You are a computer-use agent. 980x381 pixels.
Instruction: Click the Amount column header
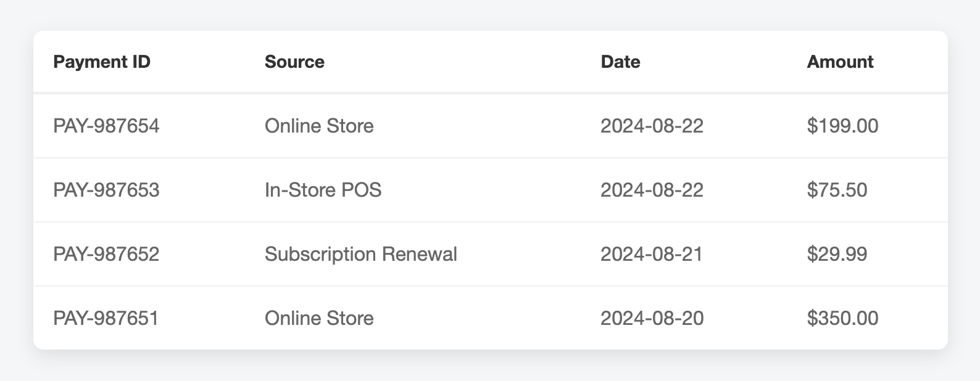click(840, 62)
